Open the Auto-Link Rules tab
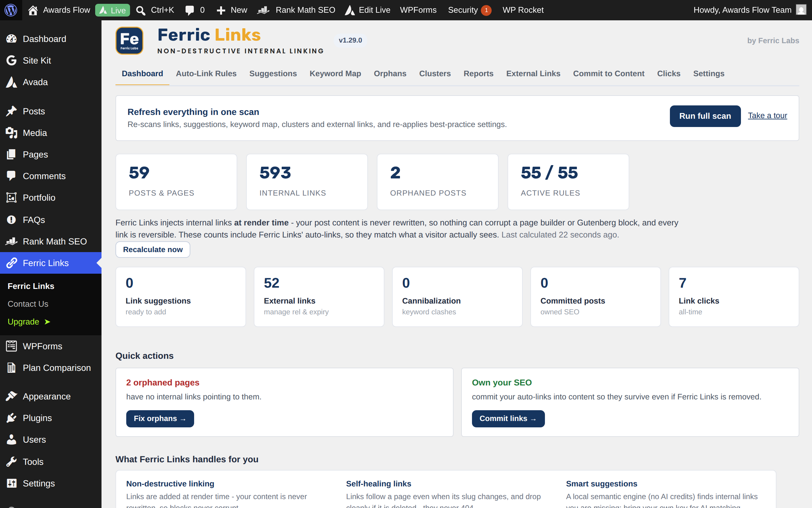This screenshot has height=508, width=812. click(x=206, y=74)
